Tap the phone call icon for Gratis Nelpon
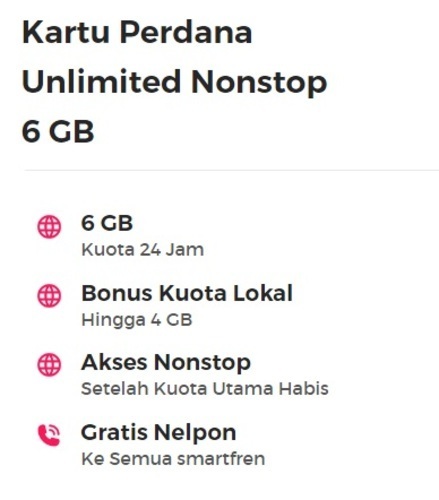 pos(49,435)
